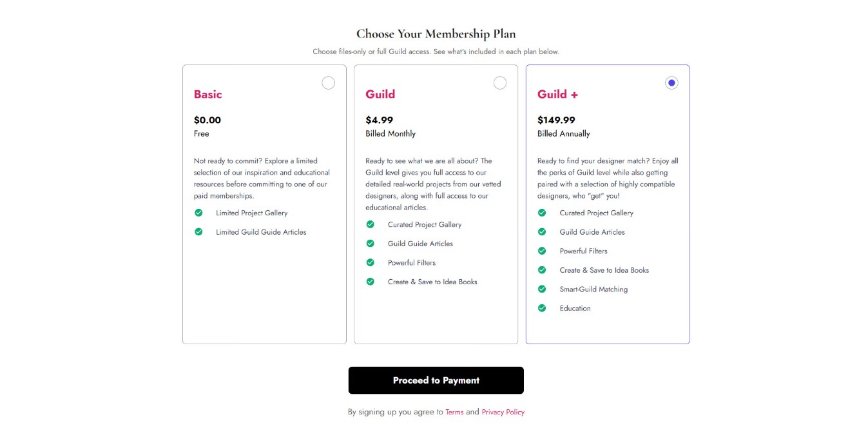Click the $149.99 annual price
The height and width of the screenshot is (428, 868).
pyautogui.click(x=556, y=120)
